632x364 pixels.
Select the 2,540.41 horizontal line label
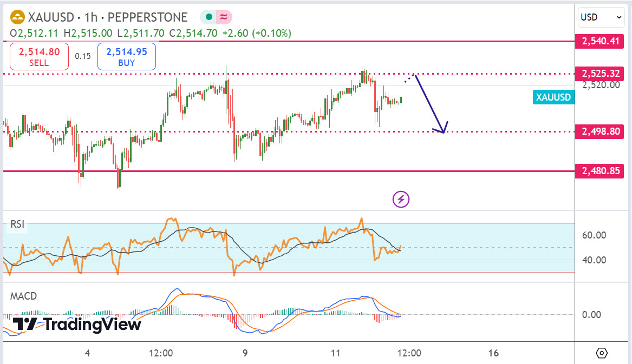coord(600,41)
